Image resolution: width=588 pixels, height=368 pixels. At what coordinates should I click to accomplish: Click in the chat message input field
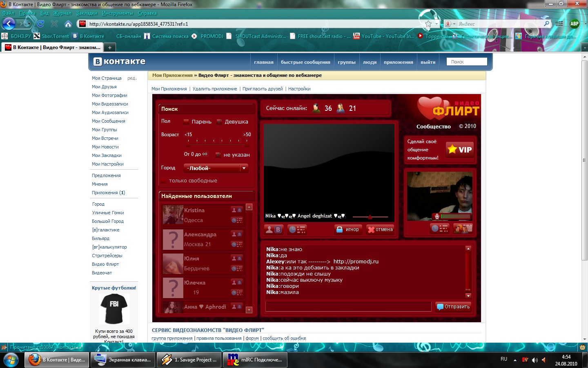pyautogui.click(x=348, y=307)
